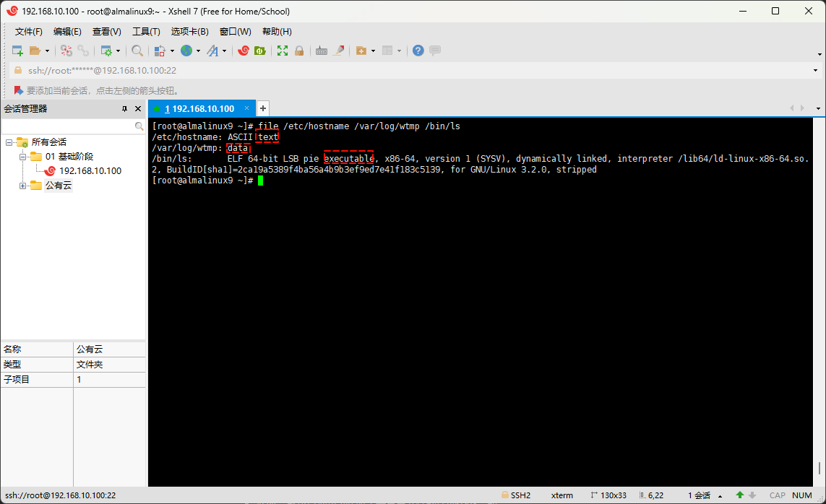Open the virtual keyboard toolbar icon
The width and height of the screenshot is (826, 504).
(322, 51)
